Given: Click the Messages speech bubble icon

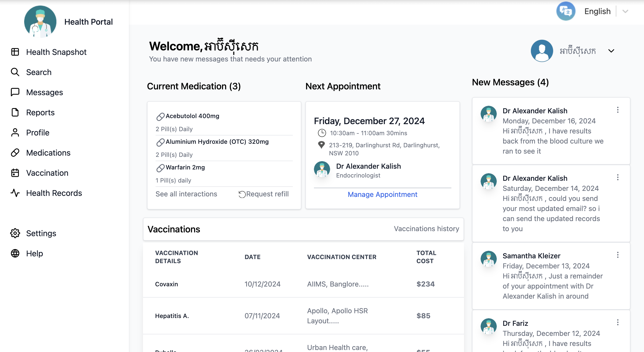Looking at the screenshot, I should click(15, 92).
